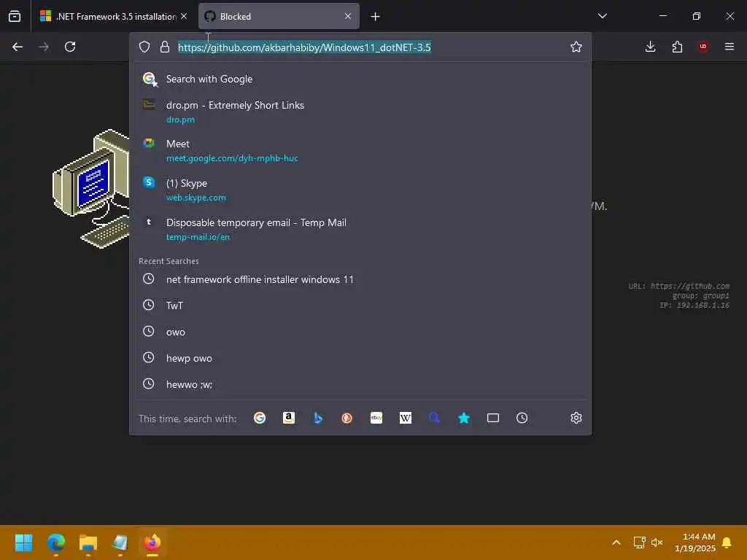Open search settings gear icon

click(576, 418)
